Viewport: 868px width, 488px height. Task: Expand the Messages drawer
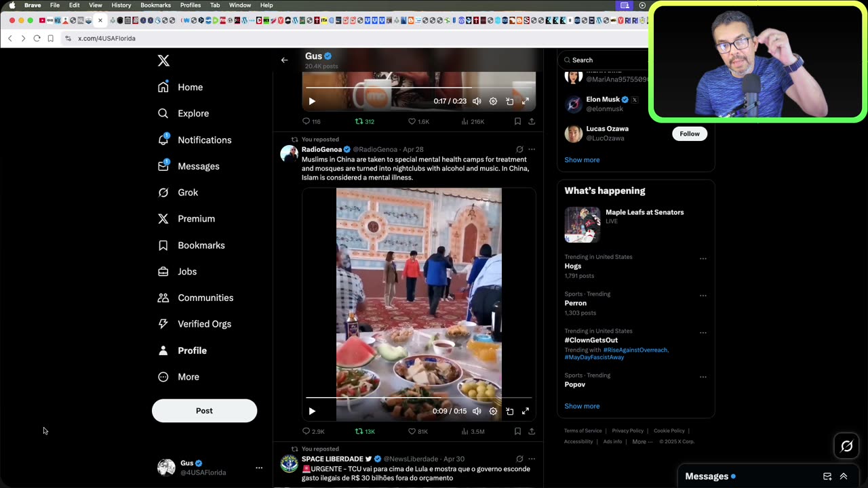[844, 476]
